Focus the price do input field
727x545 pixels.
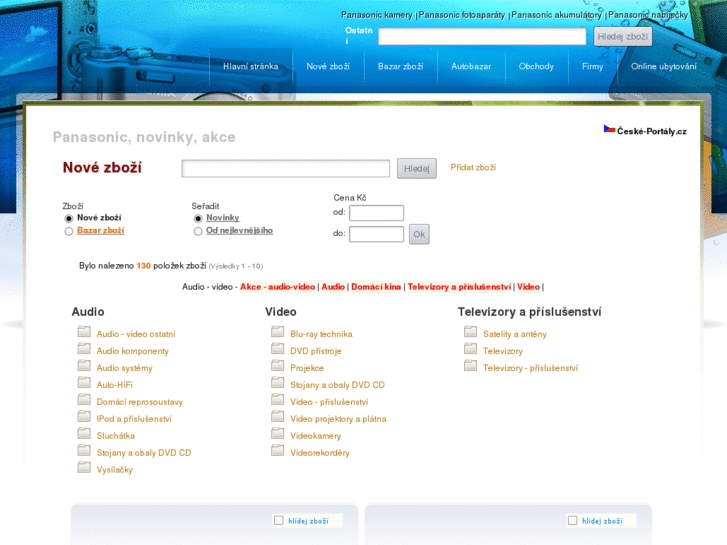(x=376, y=234)
